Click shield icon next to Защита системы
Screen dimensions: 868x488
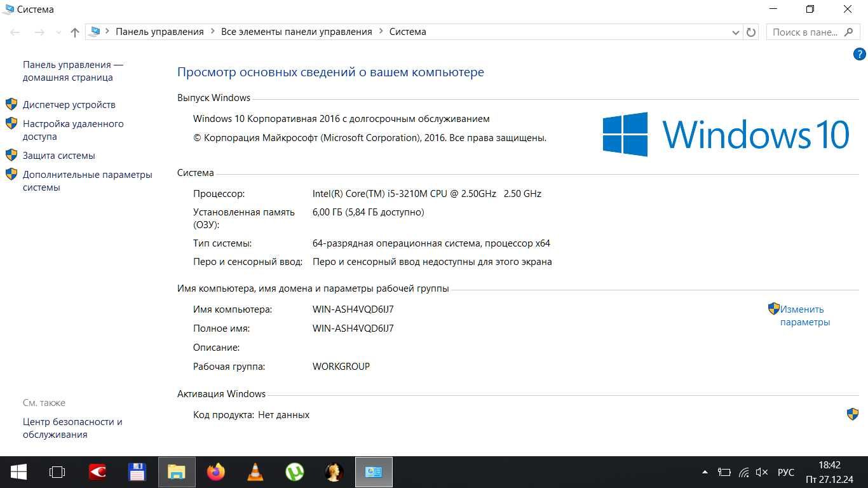click(x=11, y=155)
